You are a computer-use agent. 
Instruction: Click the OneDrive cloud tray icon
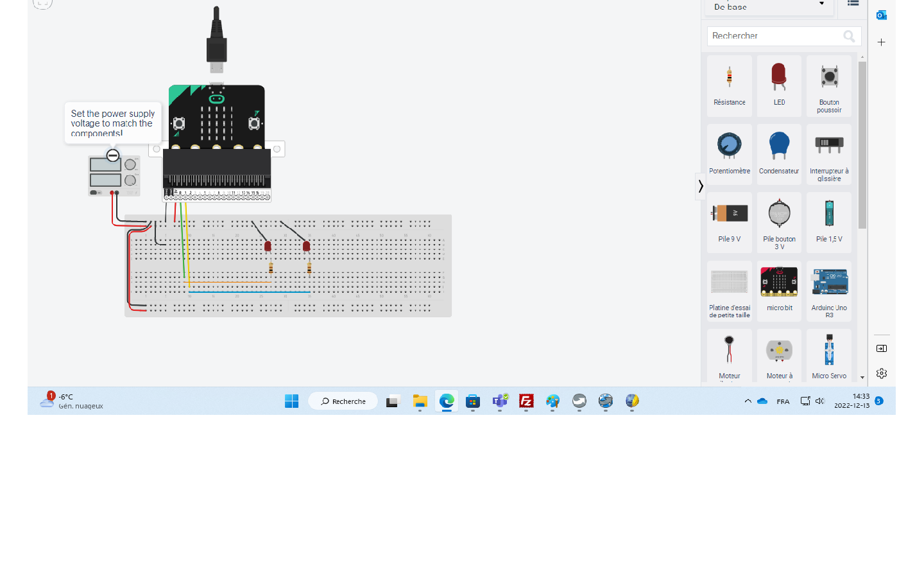tap(762, 401)
